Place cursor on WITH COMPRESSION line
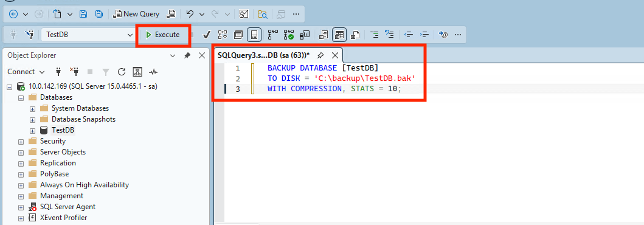The image size is (644, 225). click(334, 88)
